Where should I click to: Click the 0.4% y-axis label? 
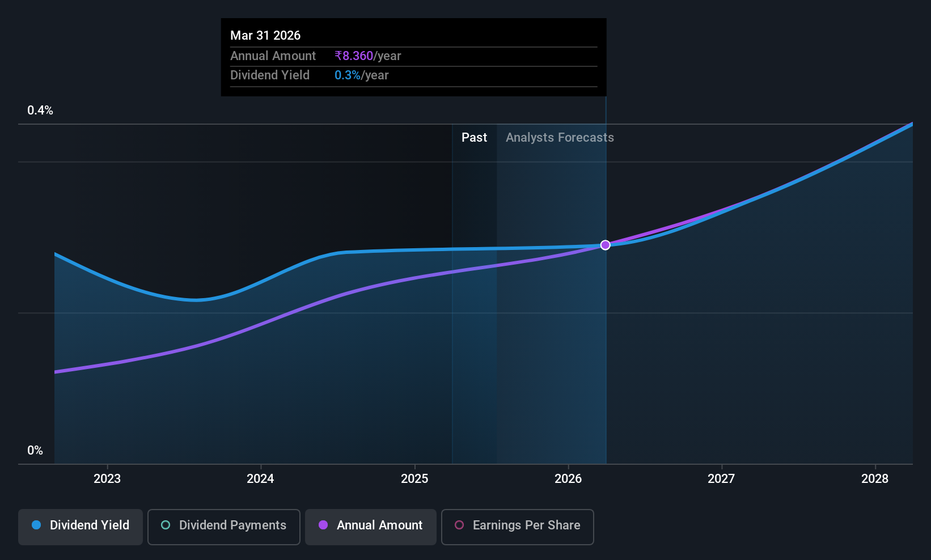pos(40,111)
